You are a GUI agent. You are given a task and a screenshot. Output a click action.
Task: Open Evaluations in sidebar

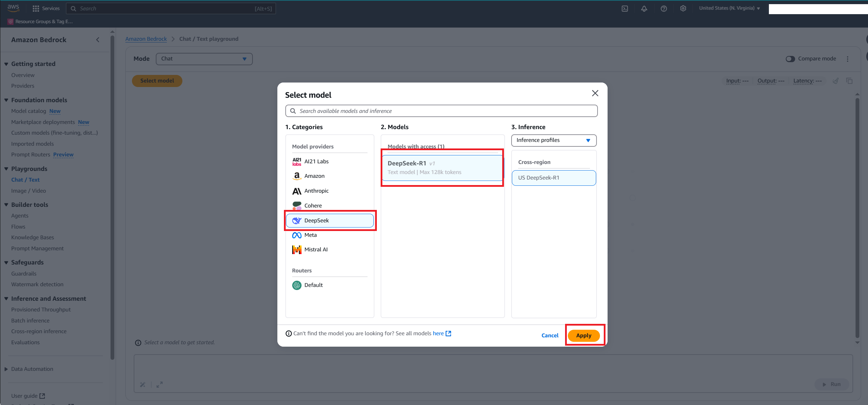[25, 343]
